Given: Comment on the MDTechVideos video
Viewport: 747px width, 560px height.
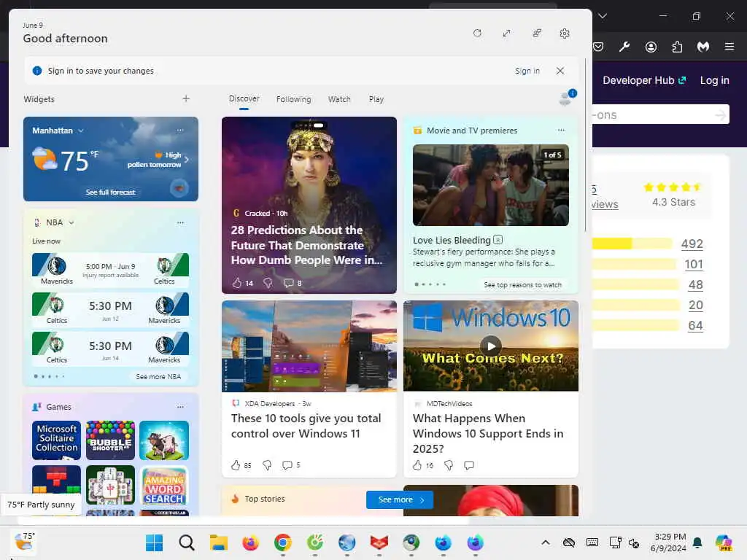Looking at the screenshot, I should click(x=469, y=464).
